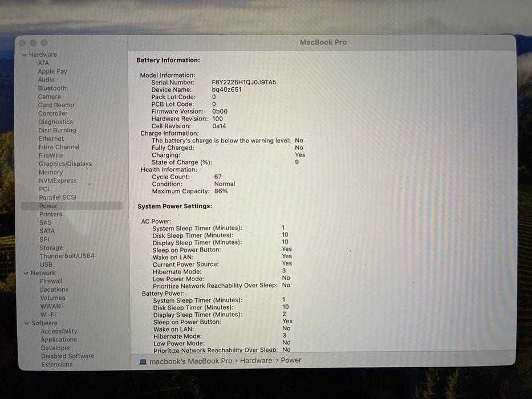Select Disabled Software entry

click(x=68, y=356)
